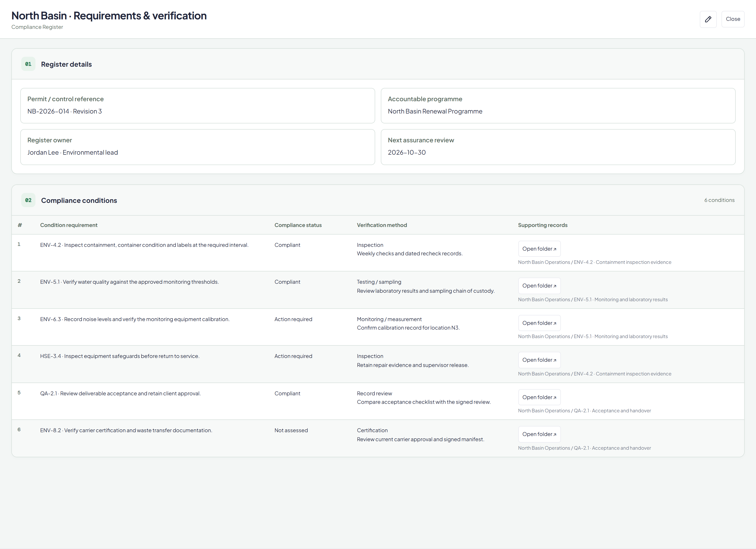756x549 pixels.
Task: Click the 'Compliance Register' subtitle
Action: (37, 27)
